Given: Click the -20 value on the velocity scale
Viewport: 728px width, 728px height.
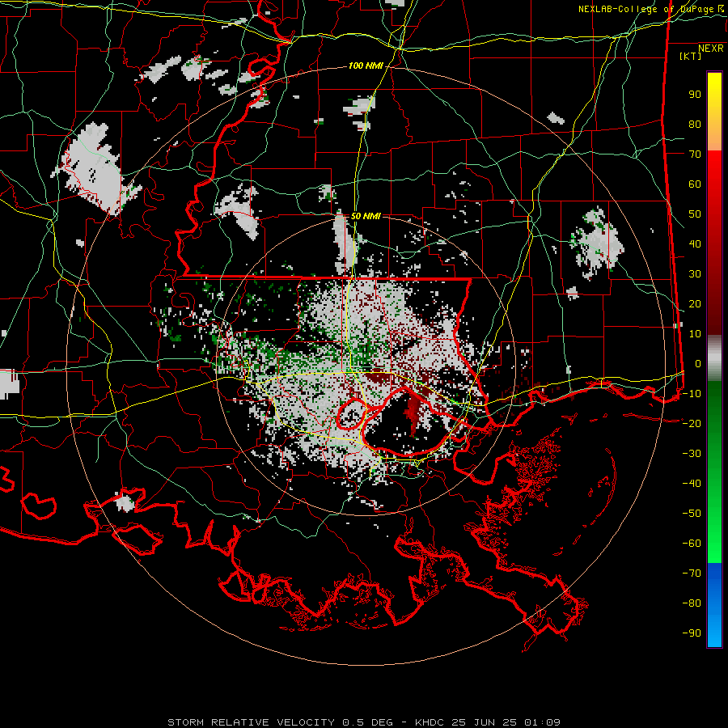Looking at the screenshot, I should 692,424.
